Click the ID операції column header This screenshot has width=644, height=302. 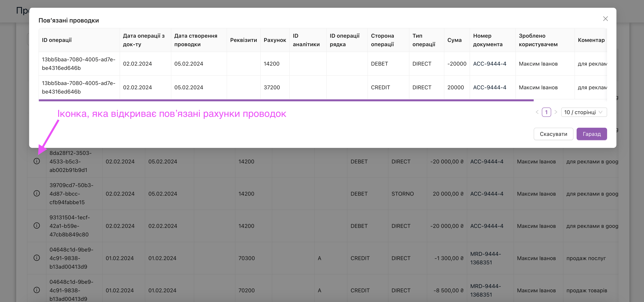tap(57, 40)
